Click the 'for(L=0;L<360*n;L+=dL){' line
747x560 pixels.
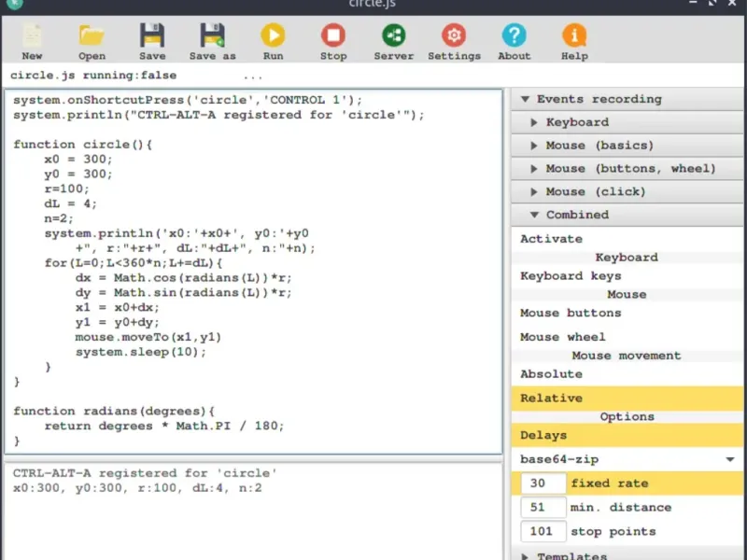coord(134,263)
